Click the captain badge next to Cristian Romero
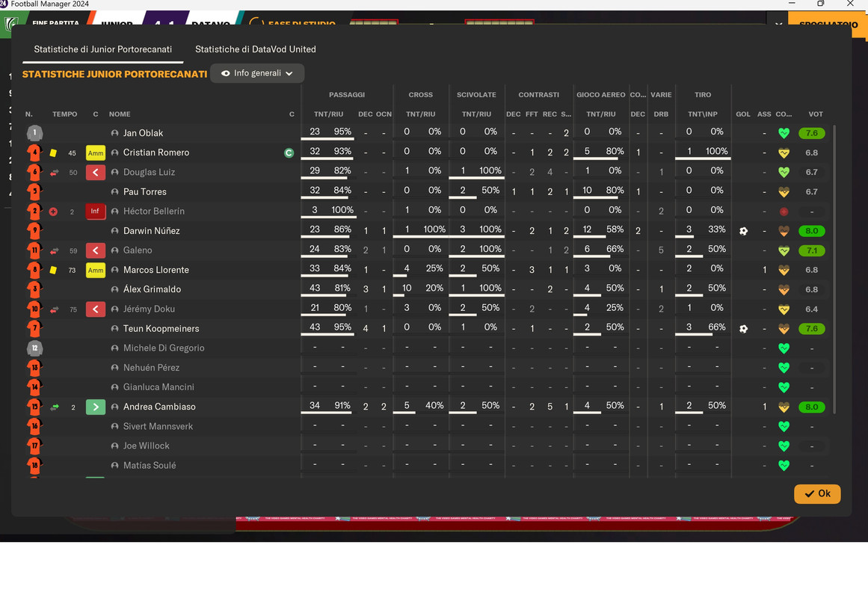This screenshot has width=868, height=598. coord(289,152)
